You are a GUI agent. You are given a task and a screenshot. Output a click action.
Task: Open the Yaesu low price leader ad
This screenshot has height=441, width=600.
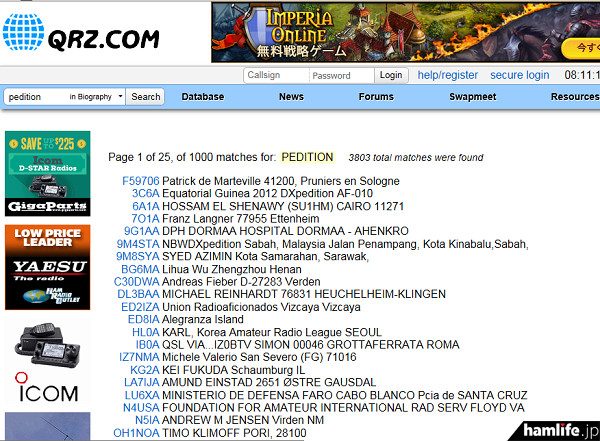[47, 268]
